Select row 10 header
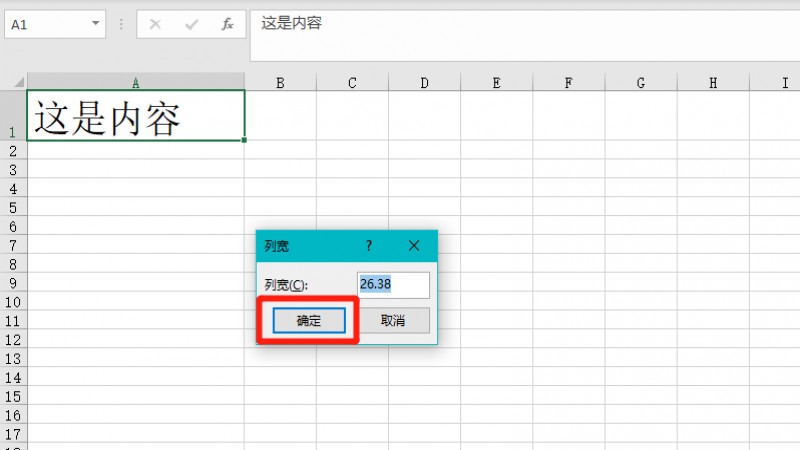Screen dimensions: 800x450 [x=13, y=302]
